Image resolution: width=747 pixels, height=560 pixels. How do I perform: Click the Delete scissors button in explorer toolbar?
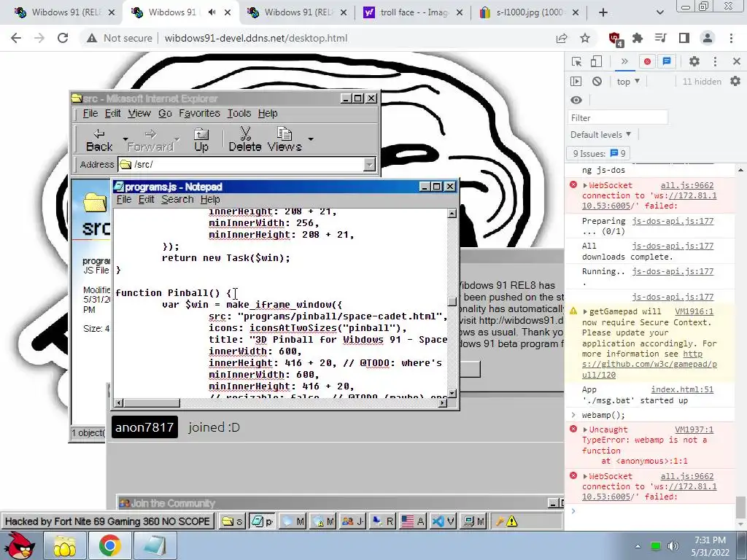pos(245,139)
